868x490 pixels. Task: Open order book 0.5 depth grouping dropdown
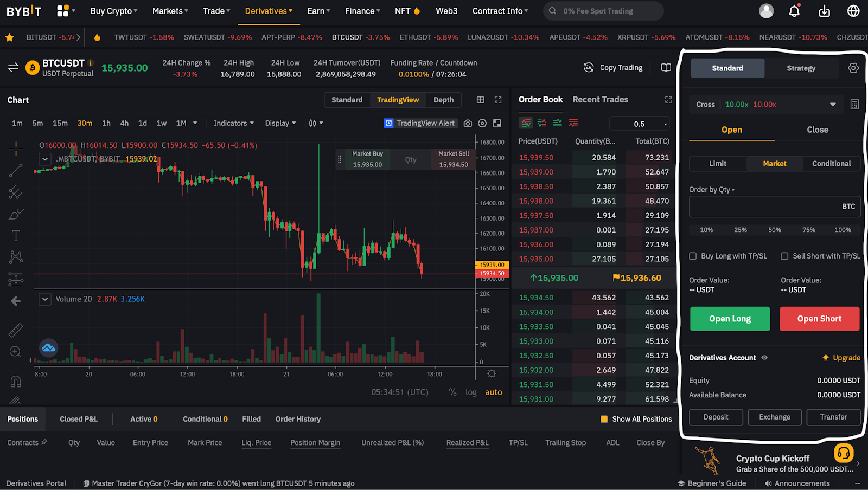[640, 124]
